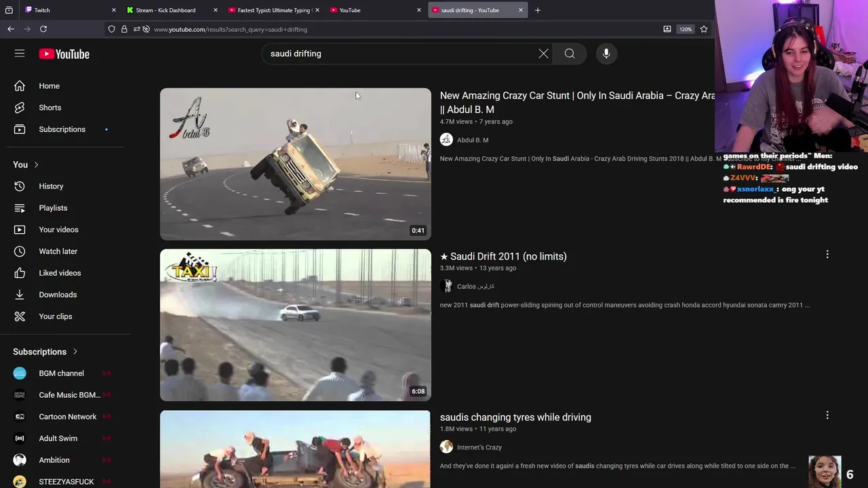Image resolution: width=868 pixels, height=488 pixels.
Task: Click the "4.7M views" text
Action: 456,121
